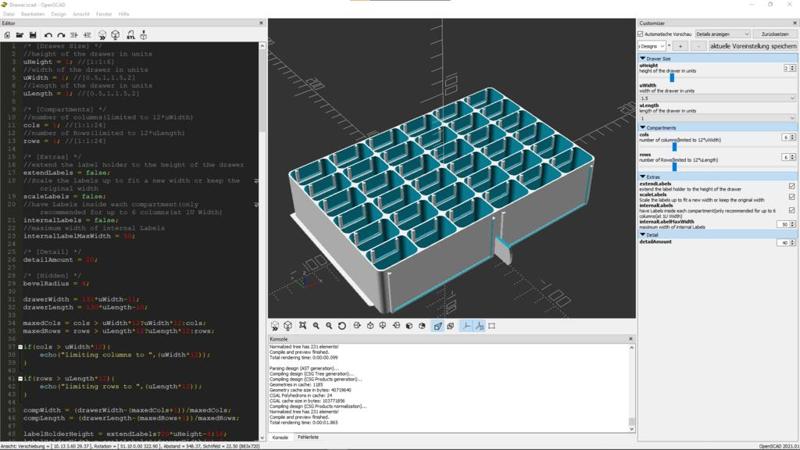Switch to the left view
Image resolution: width=800 pixels, height=450 pixels.
(x=396, y=326)
